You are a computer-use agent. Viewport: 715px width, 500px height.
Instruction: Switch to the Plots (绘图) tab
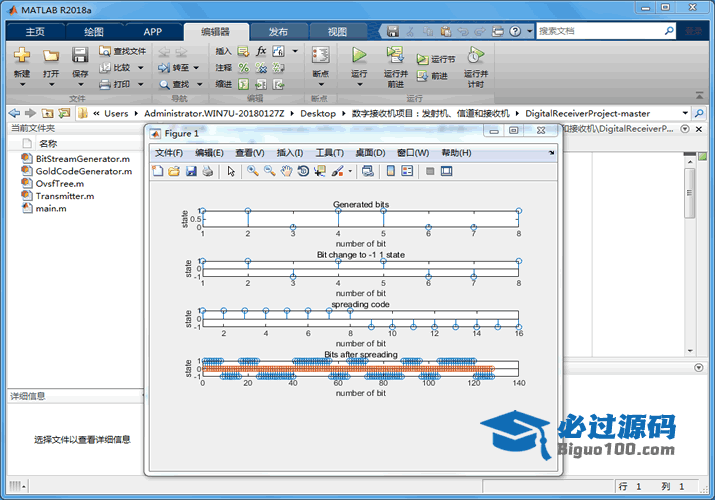[93, 31]
